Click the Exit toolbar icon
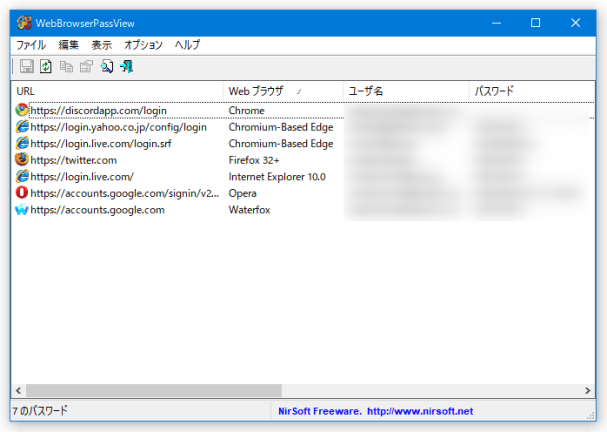This screenshot has width=607, height=432. tap(127, 66)
